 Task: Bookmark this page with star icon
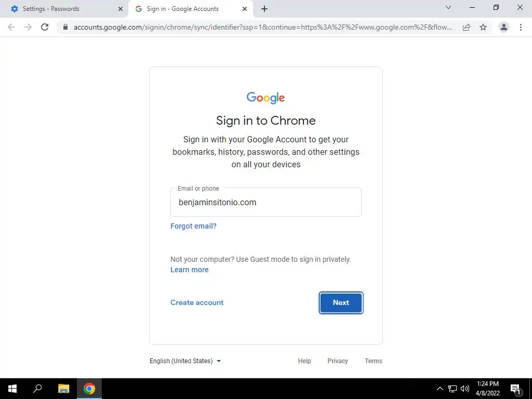(x=483, y=27)
